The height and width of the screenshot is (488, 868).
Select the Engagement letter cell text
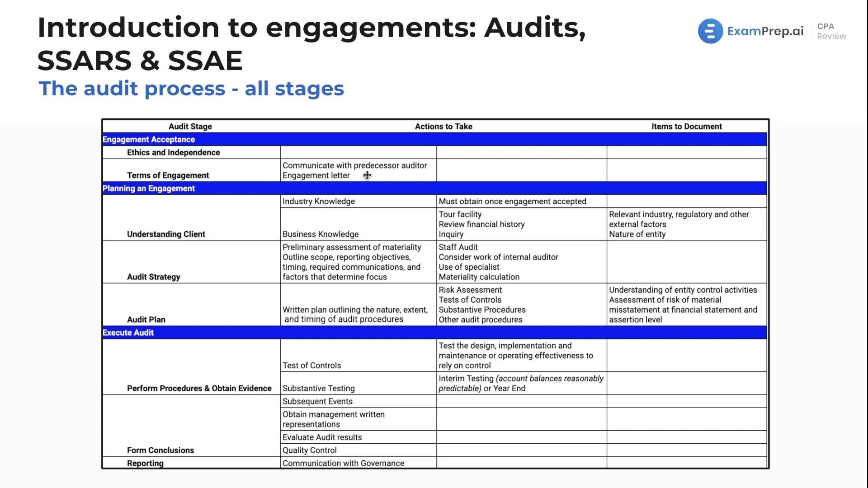[x=316, y=175]
